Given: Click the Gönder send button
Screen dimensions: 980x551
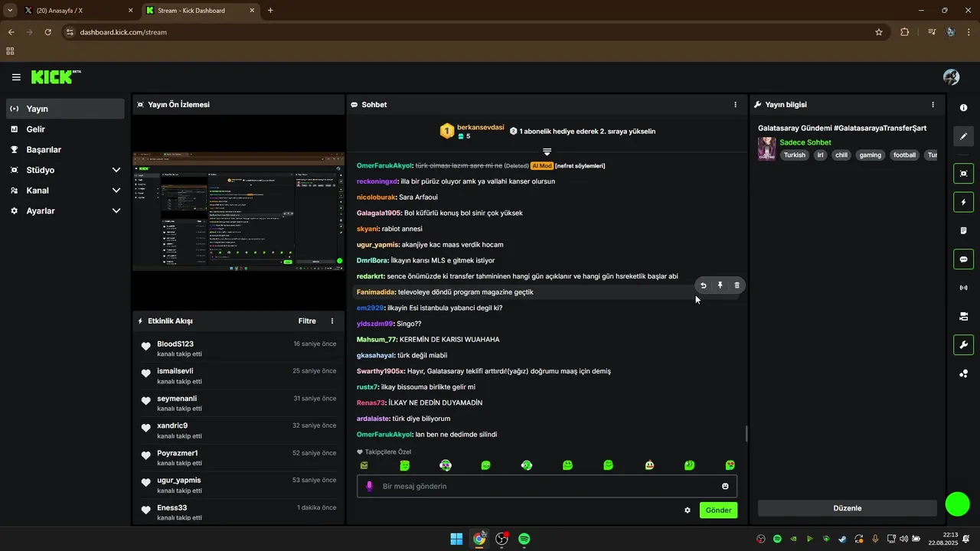Looking at the screenshot, I should (x=718, y=510).
